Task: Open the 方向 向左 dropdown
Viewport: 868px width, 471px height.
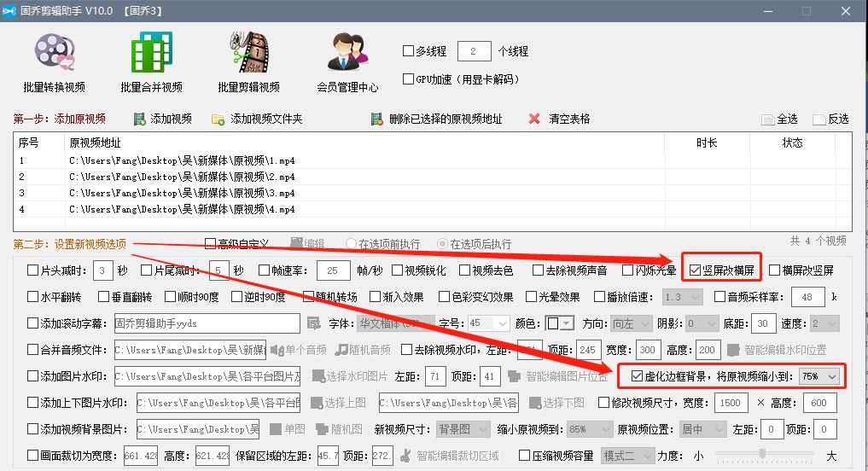Action: coord(632,323)
